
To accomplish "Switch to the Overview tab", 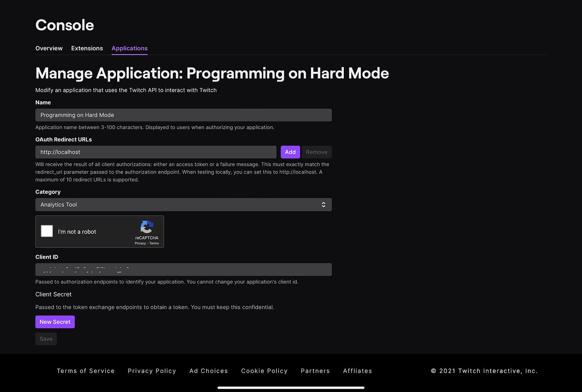I will point(49,48).
